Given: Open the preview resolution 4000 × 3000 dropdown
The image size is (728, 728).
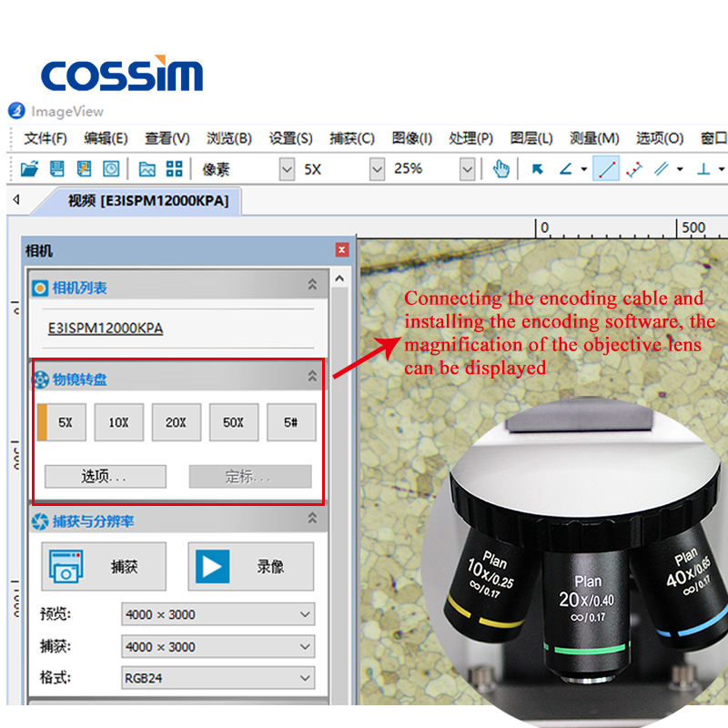Looking at the screenshot, I should [x=217, y=614].
